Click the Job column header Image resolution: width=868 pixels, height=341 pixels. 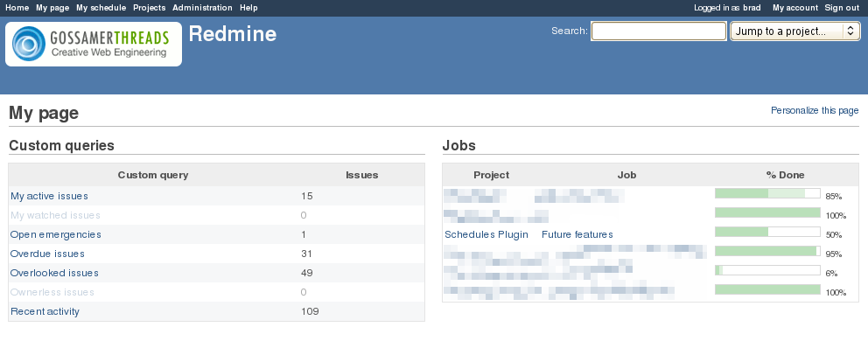627,175
